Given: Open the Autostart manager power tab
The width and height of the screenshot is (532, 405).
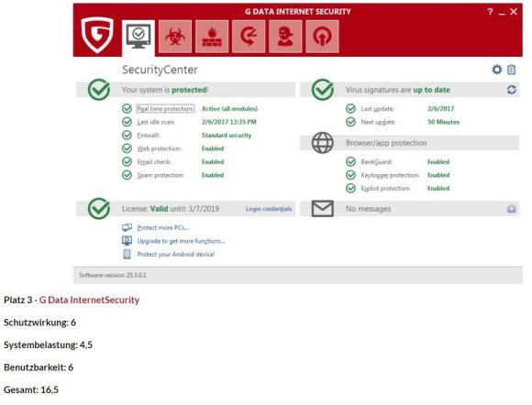Looking at the screenshot, I should point(322,37).
